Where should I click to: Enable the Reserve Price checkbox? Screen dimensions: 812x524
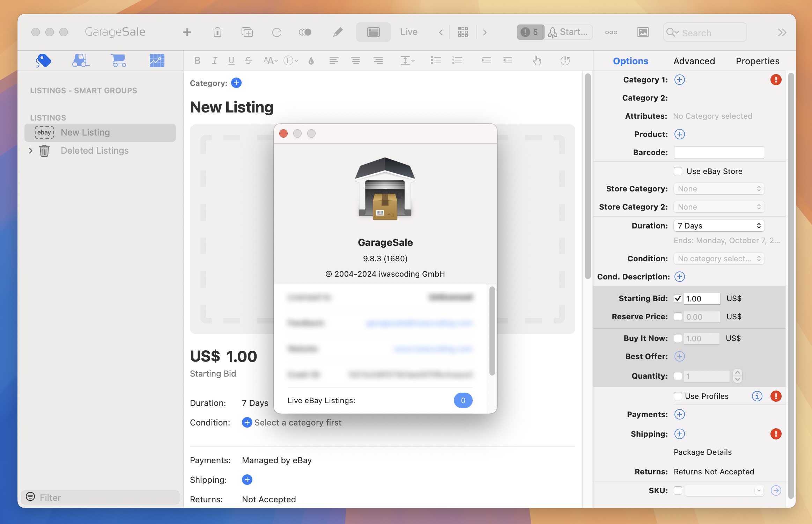[678, 316]
